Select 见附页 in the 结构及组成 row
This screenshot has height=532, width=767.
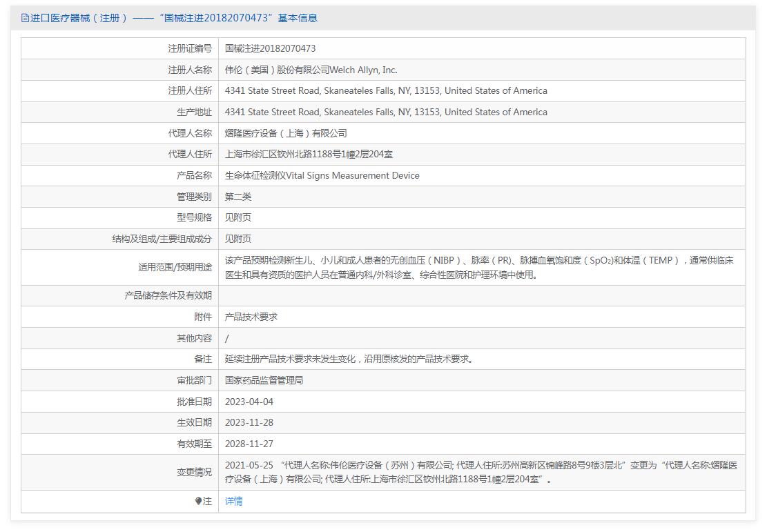pyautogui.click(x=238, y=239)
